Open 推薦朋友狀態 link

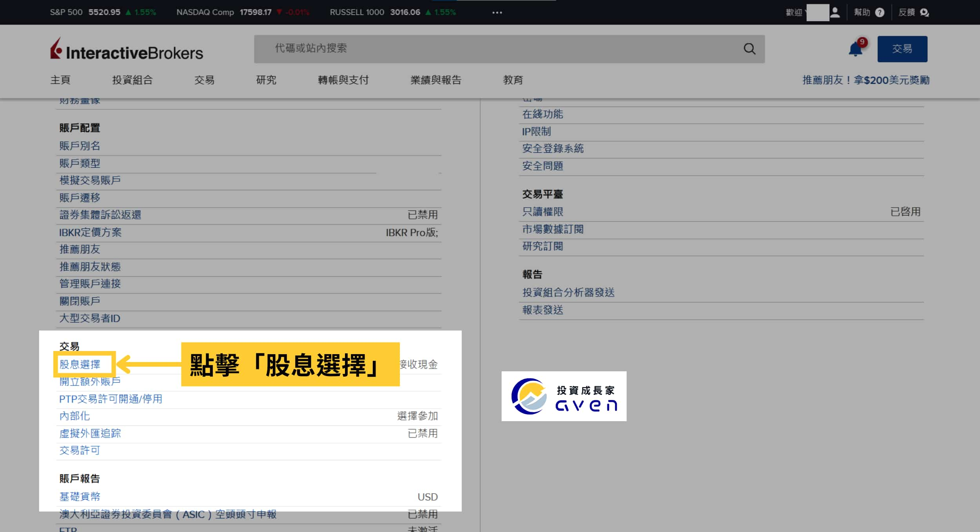90,267
